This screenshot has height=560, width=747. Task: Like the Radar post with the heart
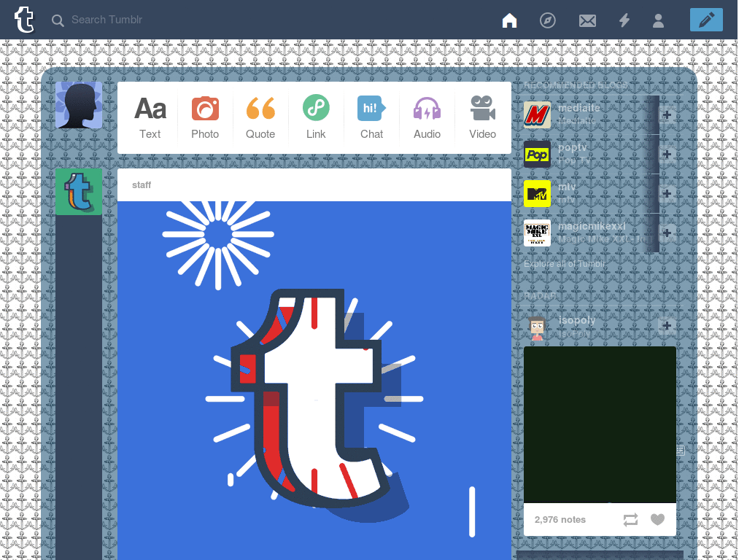[x=657, y=519]
